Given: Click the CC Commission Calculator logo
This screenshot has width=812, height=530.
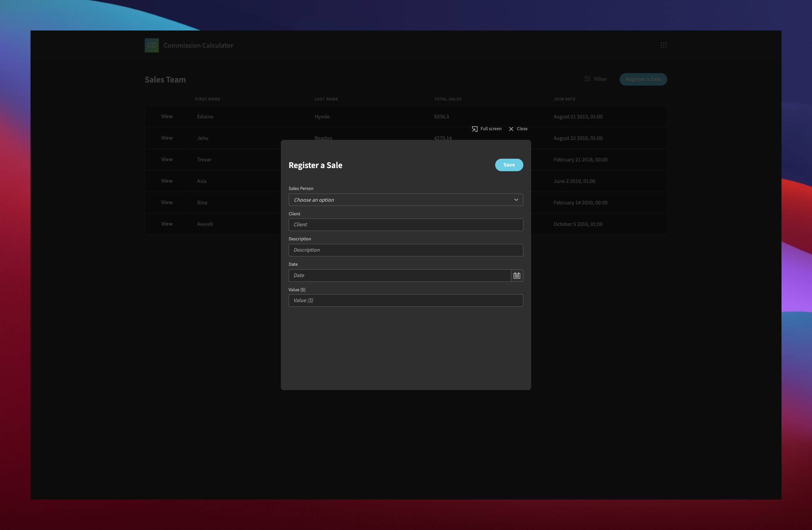Looking at the screenshot, I should point(152,45).
